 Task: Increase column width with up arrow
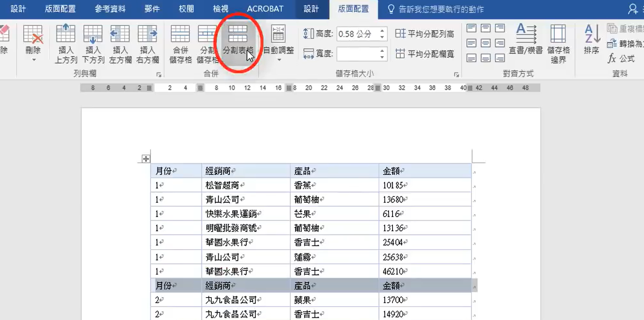click(382, 51)
